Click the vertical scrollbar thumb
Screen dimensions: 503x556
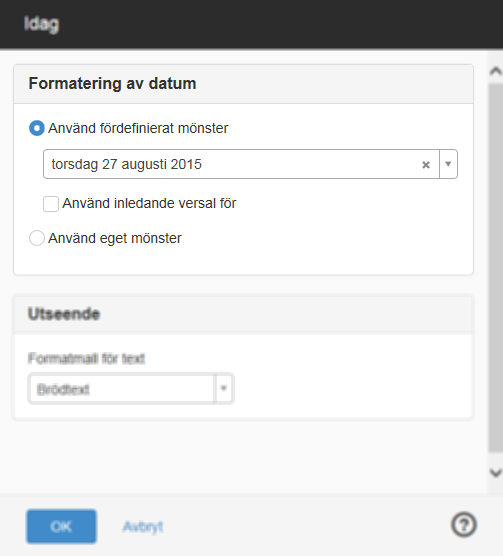coord(496,268)
